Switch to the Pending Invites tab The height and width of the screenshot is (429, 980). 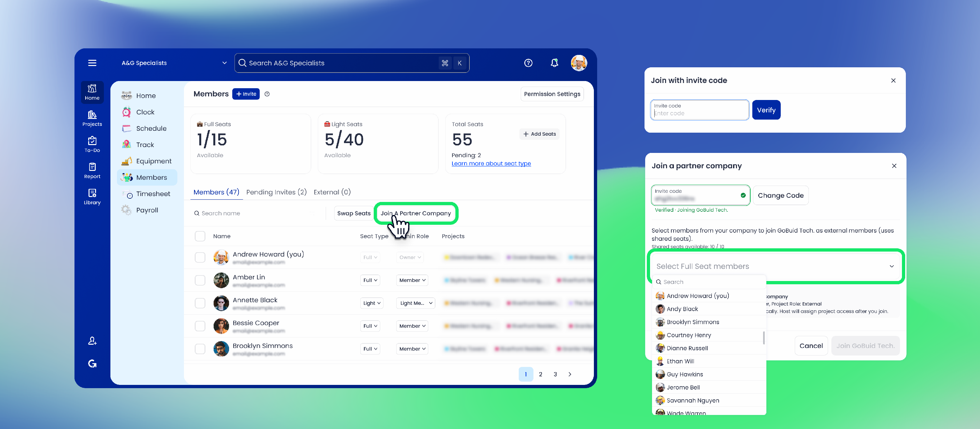coord(276,192)
